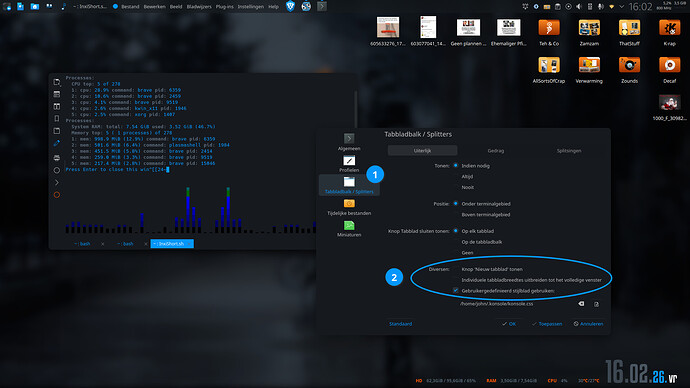Click the split view left/right icon in Konsole
This screenshot has width=690, height=388.
[x=57, y=106]
